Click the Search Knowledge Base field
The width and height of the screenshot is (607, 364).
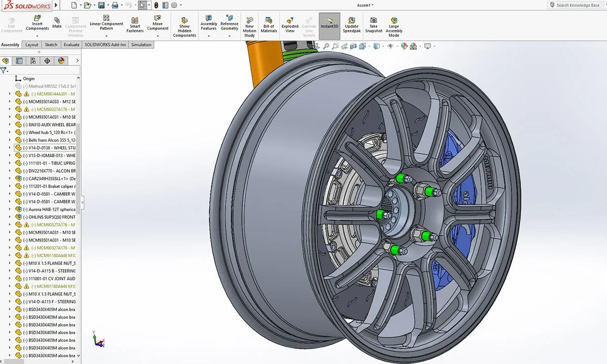coord(577,5)
